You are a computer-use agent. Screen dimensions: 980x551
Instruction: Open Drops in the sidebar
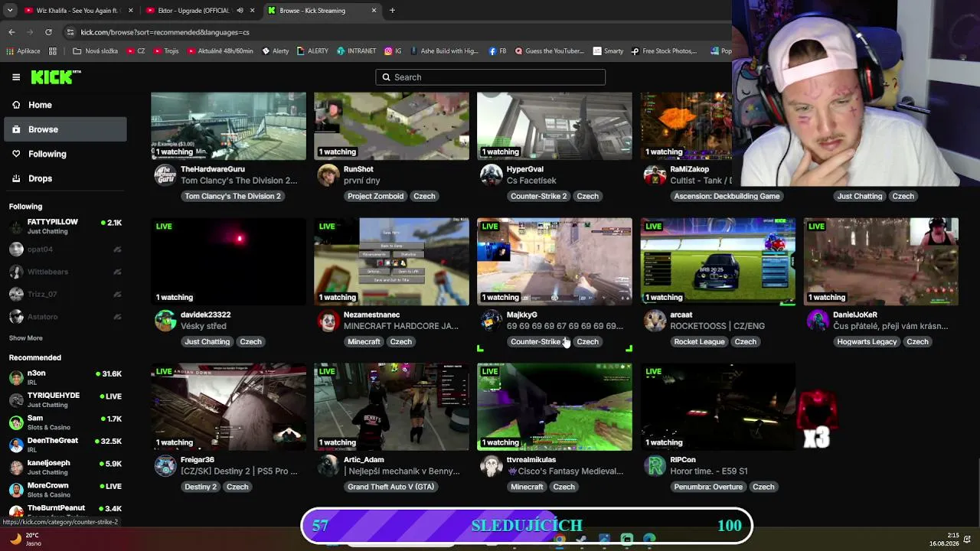tap(65, 178)
